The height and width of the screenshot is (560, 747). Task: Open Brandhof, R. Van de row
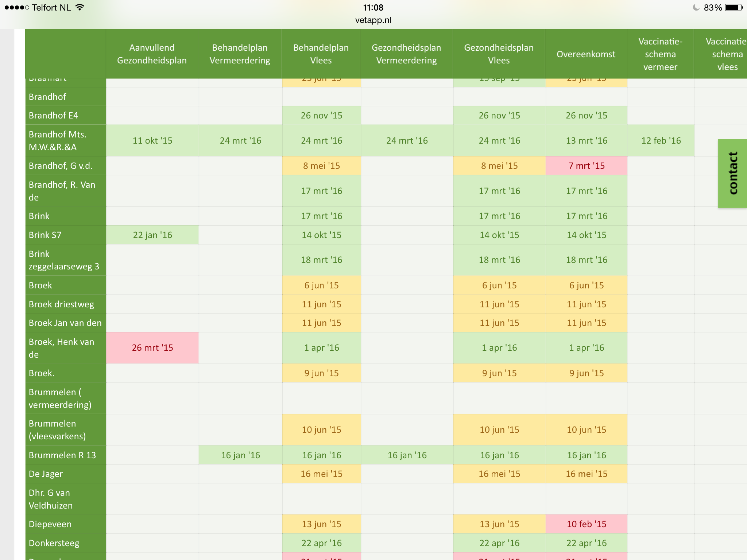coord(66,191)
